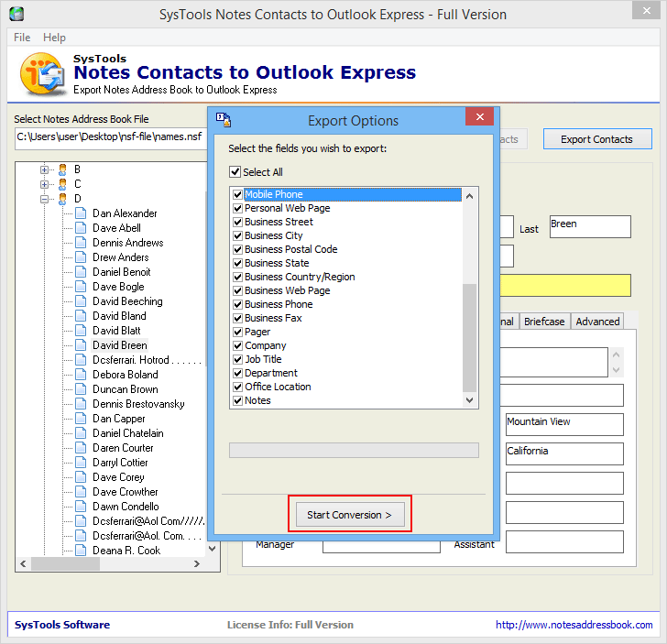Click the document icon for Dave Bogle
Screen dimensions: 667x644
point(81,287)
